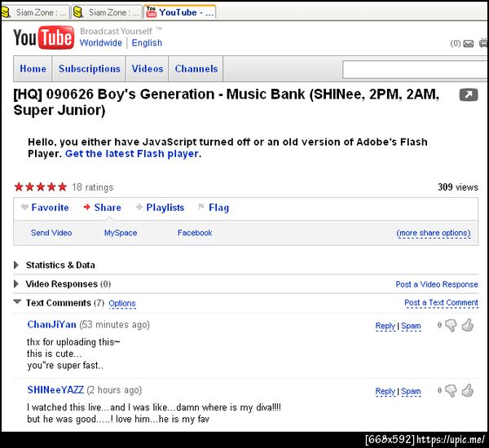This screenshot has width=489, height=448.
Task: Collapse the Text Comments section
Action: [17, 301]
